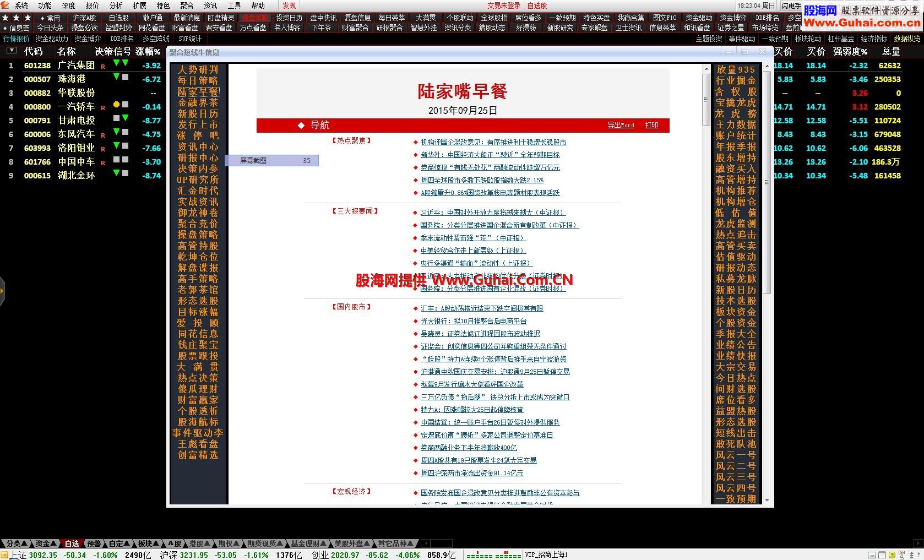
Task: Click the green triangle signal in 甘肃电投 row
Action: point(125,118)
